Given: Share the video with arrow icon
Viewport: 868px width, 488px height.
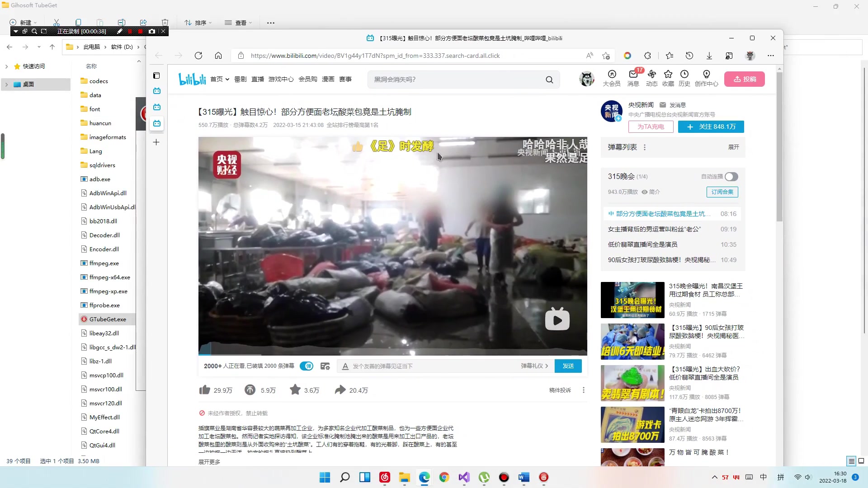Looking at the screenshot, I should click(x=340, y=389).
